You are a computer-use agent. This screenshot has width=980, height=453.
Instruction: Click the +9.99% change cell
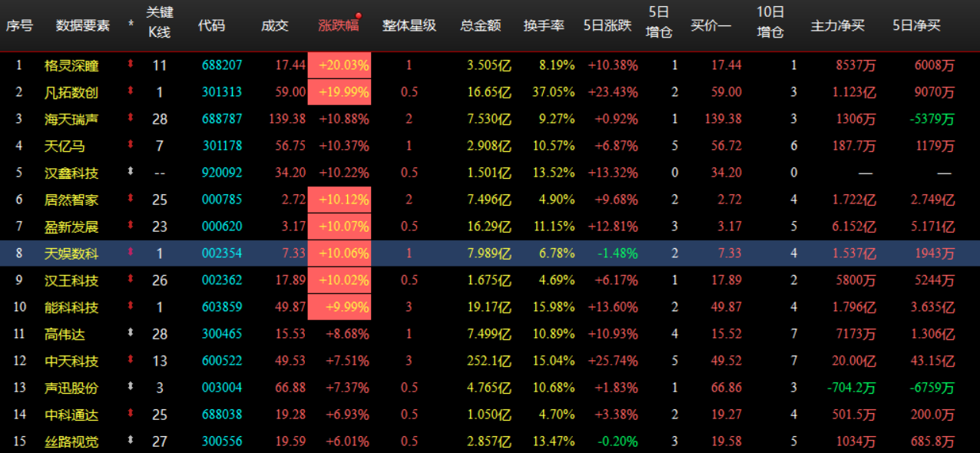pos(339,307)
